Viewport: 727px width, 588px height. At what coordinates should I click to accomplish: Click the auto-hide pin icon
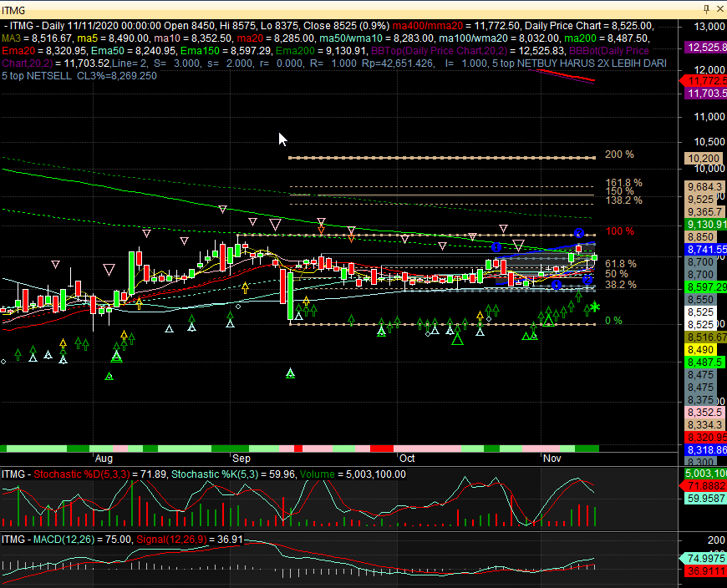pos(706,9)
